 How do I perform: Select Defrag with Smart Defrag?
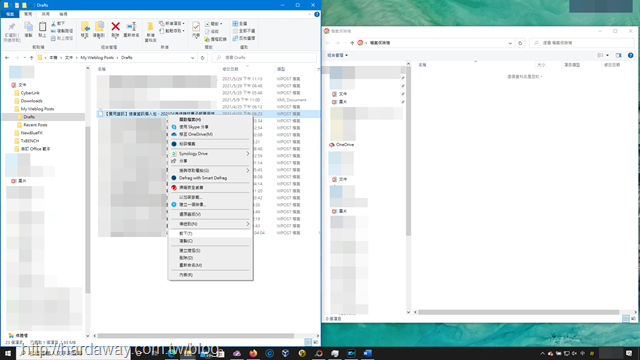click(210, 178)
